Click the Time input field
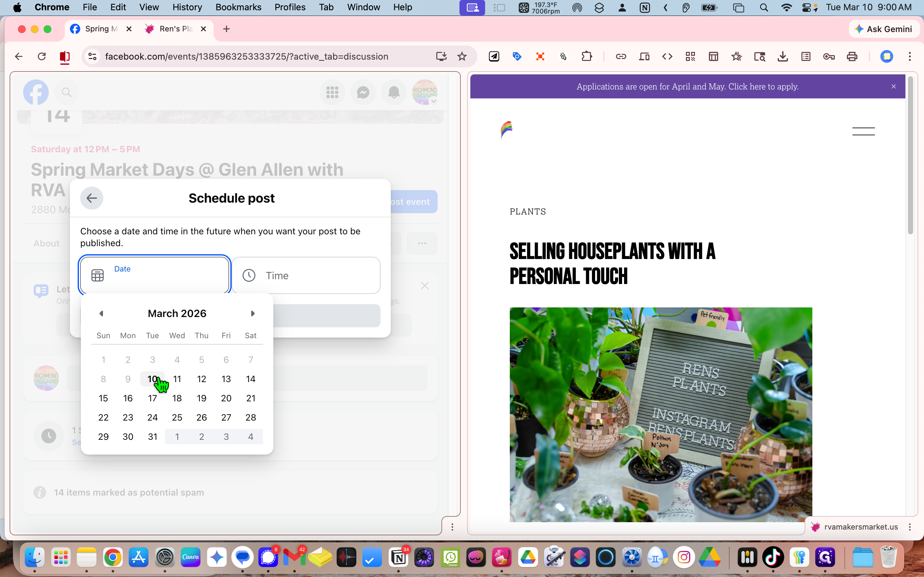Viewport: 924px width, 577px height. pyautogui.click(x=306, y=276)
